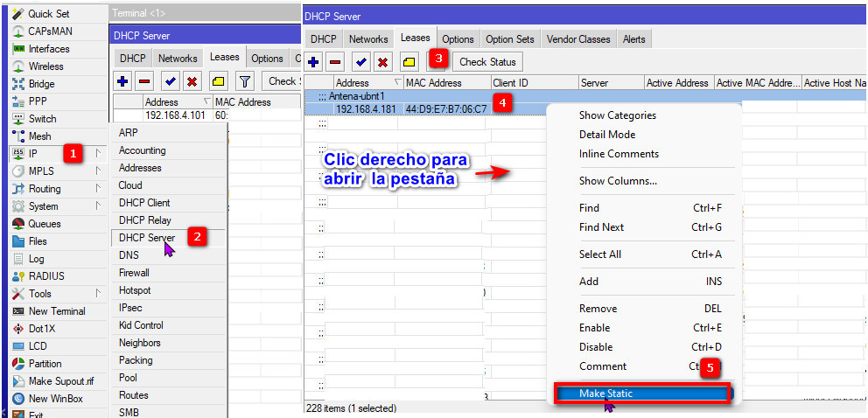Expand the System submenu arrow
Viewport: 868px width, 418px height.
coord(98,206)
